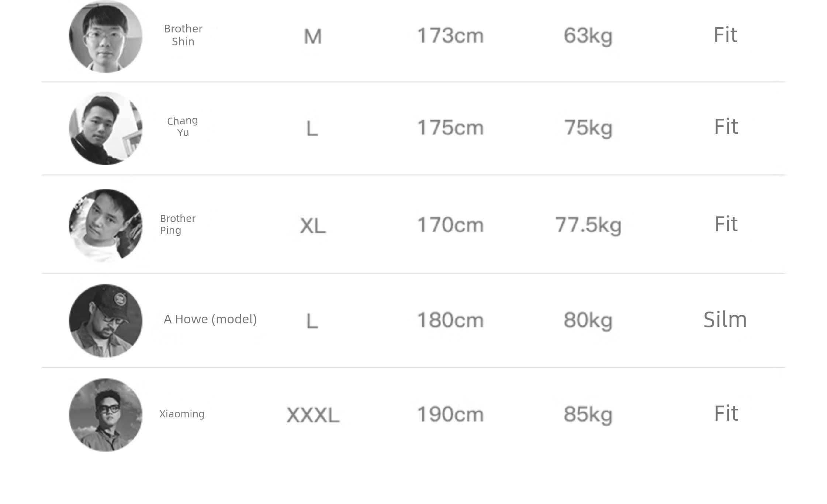Click the 190cm height value
The image size is (827, 504).
point(450,414)
